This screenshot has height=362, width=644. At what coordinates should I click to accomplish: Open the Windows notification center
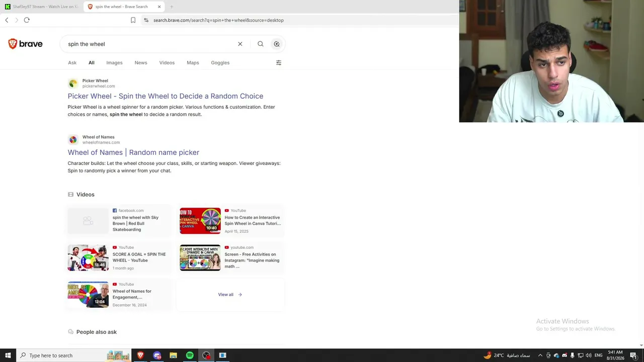[633, 355]
